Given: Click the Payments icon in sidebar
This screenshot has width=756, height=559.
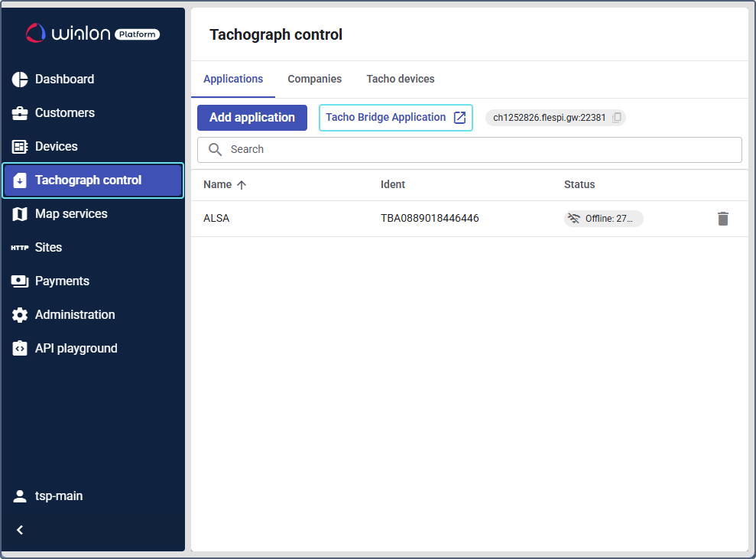Looking at the screenshot, I should (20, 281).
